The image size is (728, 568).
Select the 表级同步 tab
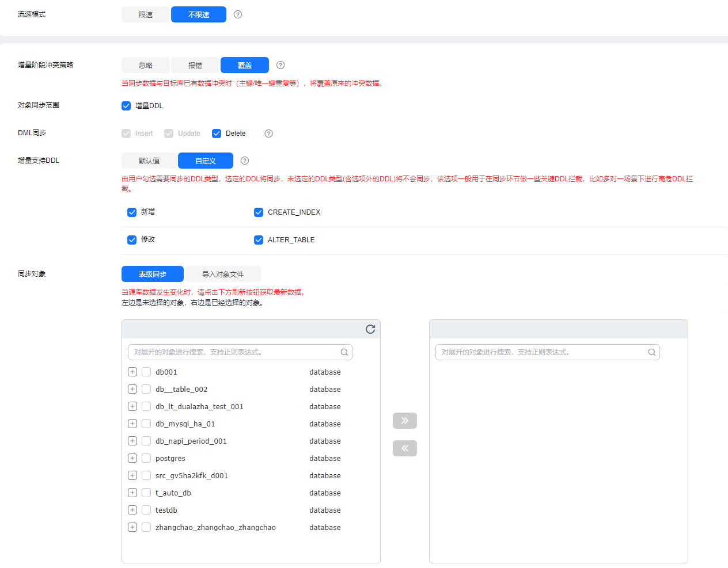tap(152, 274)
